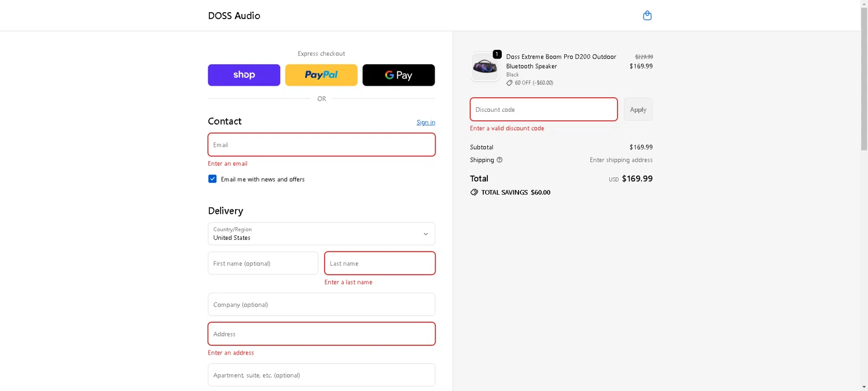Click the shipping help question mark icon
868x391 pixels.
pyautogui.click(x=499, y=160)
